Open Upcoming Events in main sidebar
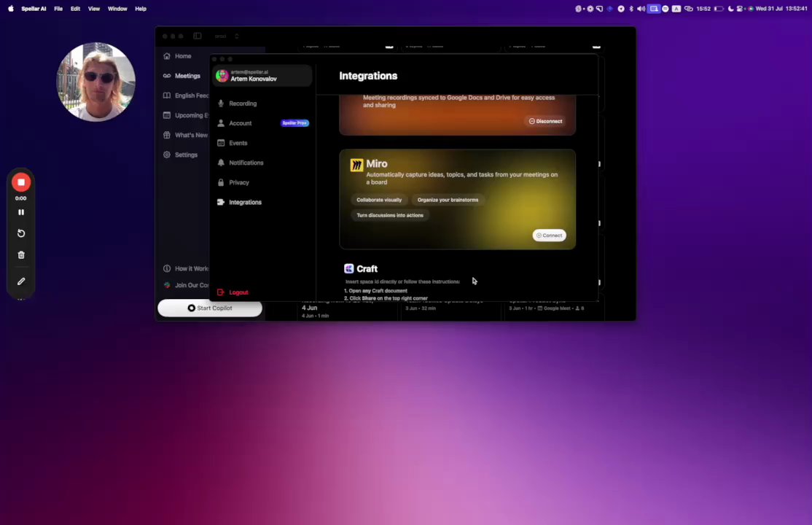 tap(185, 115)
